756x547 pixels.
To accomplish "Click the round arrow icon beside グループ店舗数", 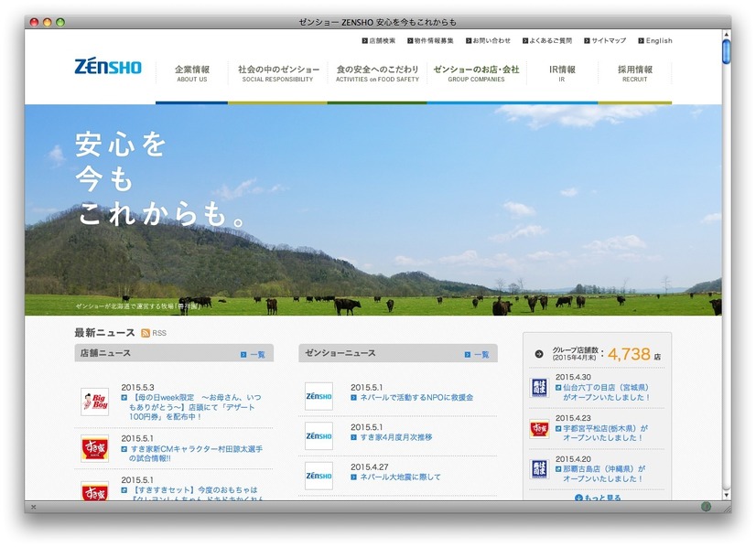I will click(x=539, y=354).
